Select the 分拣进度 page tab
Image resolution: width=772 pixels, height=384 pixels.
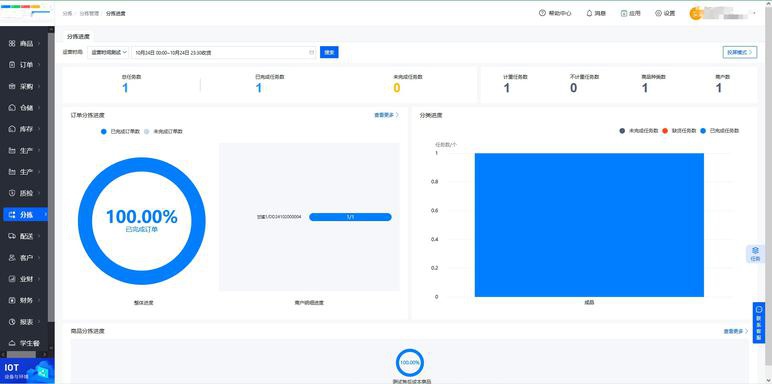78,36
